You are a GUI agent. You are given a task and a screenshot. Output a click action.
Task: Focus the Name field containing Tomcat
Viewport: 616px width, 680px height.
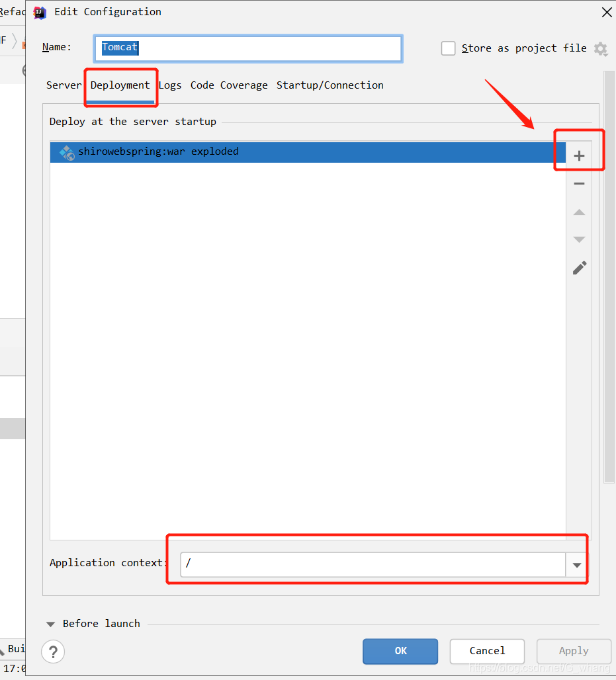coord(248,48)
